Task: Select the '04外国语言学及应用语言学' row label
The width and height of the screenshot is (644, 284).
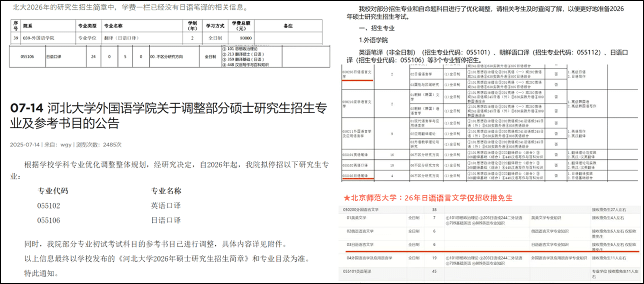Action: coord(369,258)
